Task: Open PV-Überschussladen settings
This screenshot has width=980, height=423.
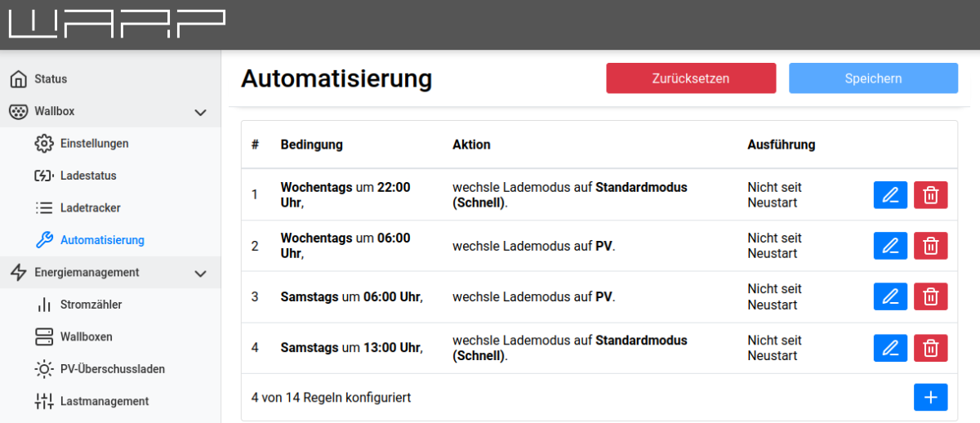Action: (112, 369)
